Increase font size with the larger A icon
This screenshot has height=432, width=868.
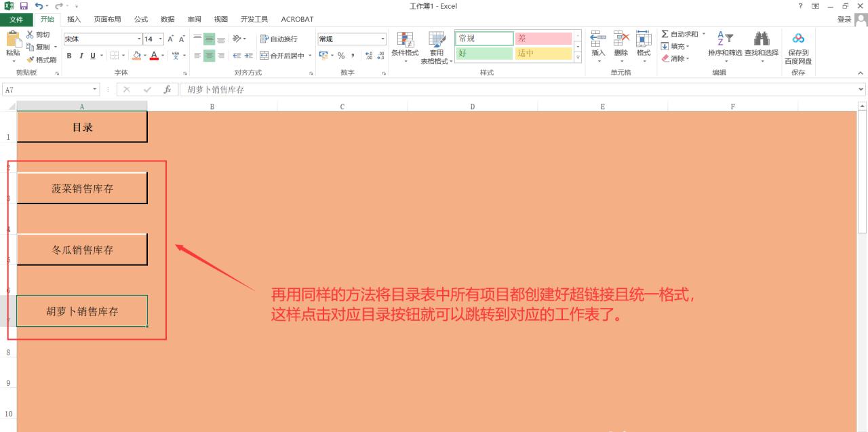coord(171,39)
